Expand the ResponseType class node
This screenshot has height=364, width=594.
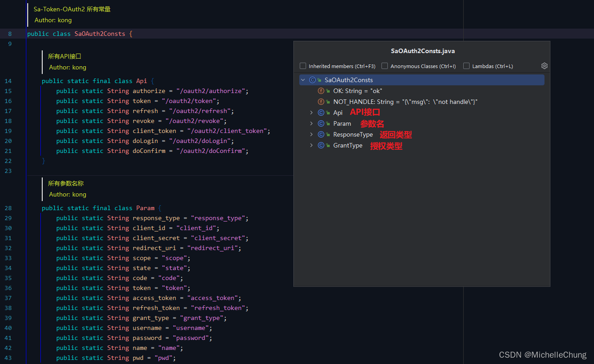(x=312, y=134)
